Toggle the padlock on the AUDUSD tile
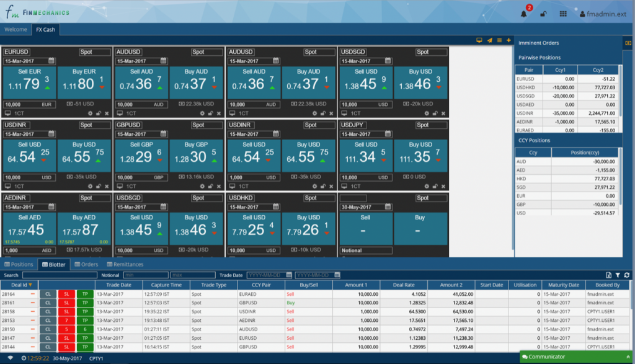635x364 pixels. (210, 113)
